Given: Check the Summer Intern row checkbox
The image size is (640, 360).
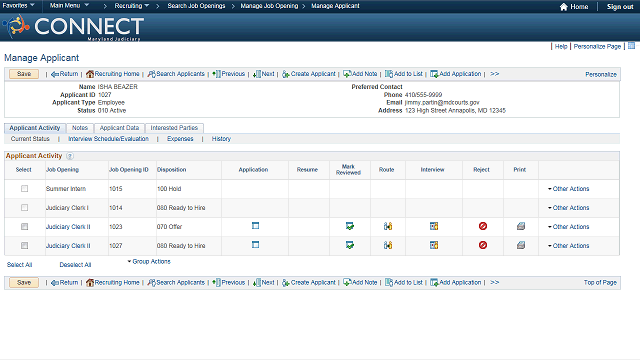Looking at the screenshot, I should tap(24, 189).
